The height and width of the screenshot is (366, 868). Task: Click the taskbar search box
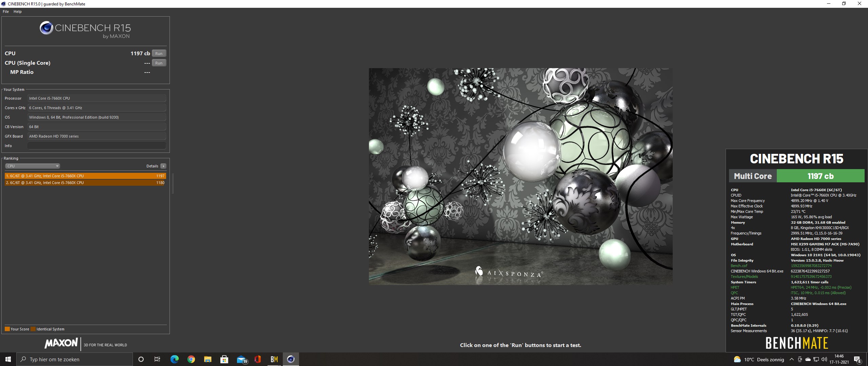coord(75,359)
